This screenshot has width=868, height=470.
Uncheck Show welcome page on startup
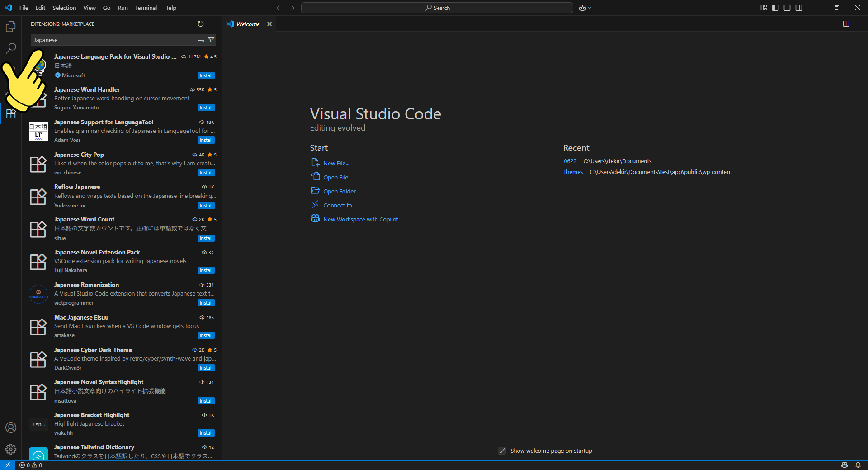[502, 451]
